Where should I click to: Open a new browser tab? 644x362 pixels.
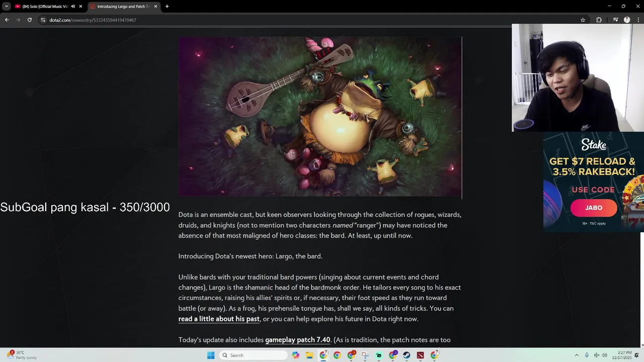pyautogui.click(x=167, y=7)
